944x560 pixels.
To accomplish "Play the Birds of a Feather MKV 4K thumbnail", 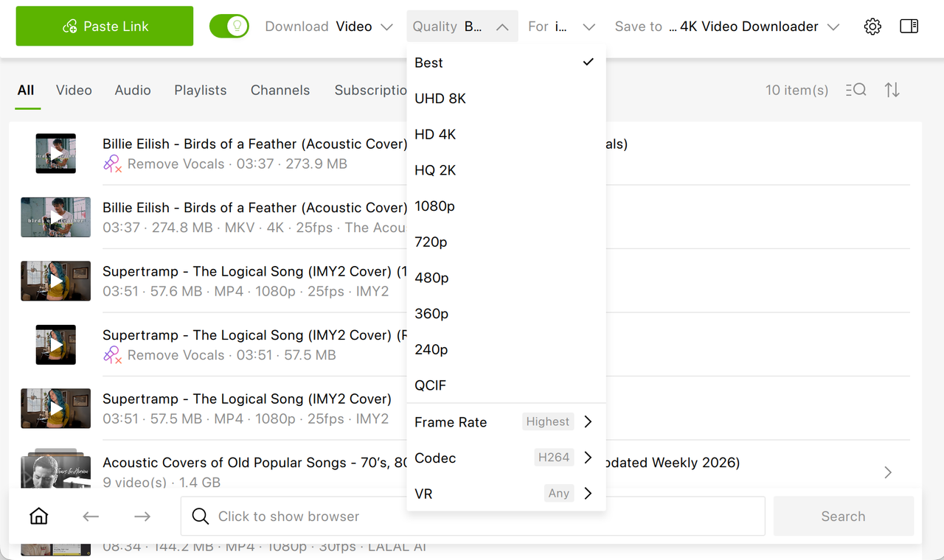I will (56, 217).
